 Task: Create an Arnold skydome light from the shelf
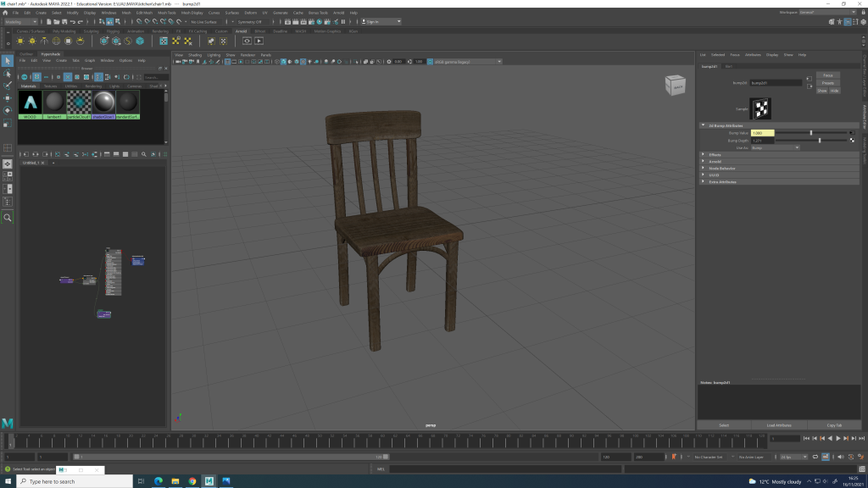pyautogui.click(x=56, y=41)
